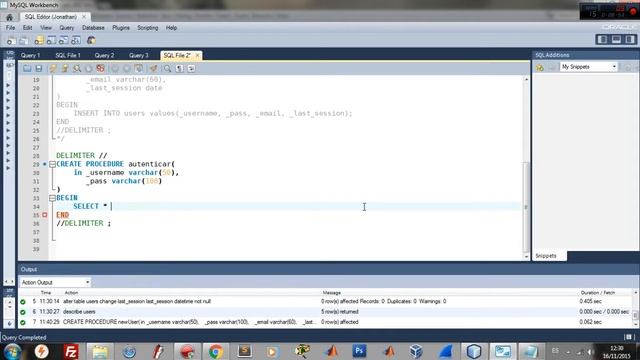Toggle word wrapping in the editor
640x360 pixels.
191,69
